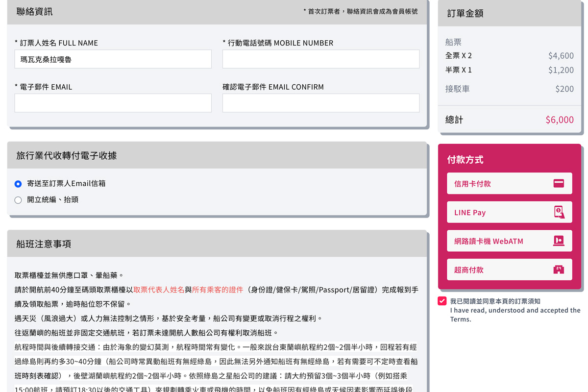The width and height of the screenshot is (588, 392).
Task: Click the 電子郵件 EMAIL input field
Action: coord(113,103)
